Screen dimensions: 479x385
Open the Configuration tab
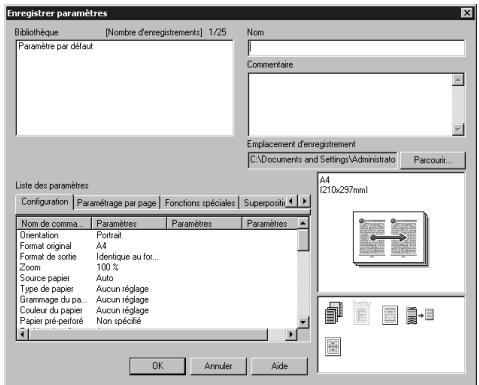point(45,202)
